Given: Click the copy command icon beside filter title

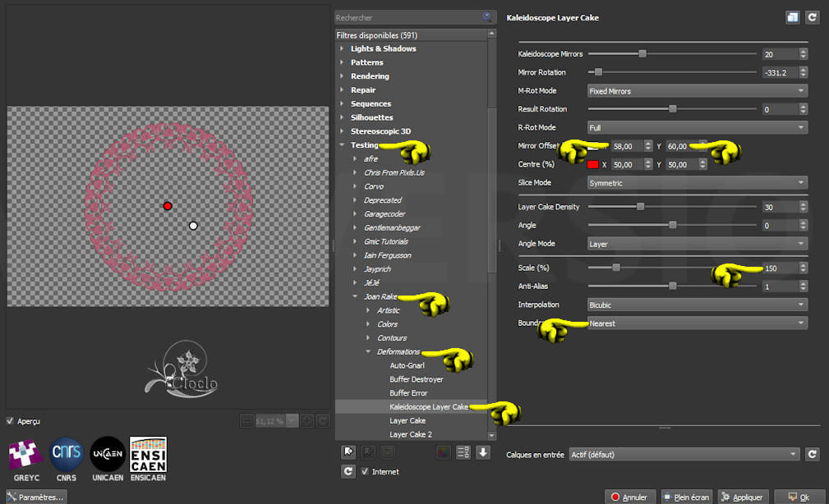Looking at the screenshot, I should click(793, 16).
